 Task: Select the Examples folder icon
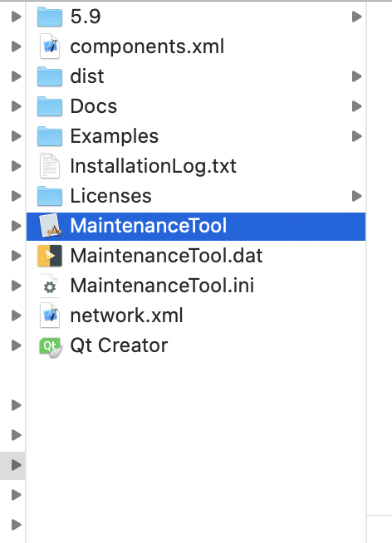coord(50,136)
